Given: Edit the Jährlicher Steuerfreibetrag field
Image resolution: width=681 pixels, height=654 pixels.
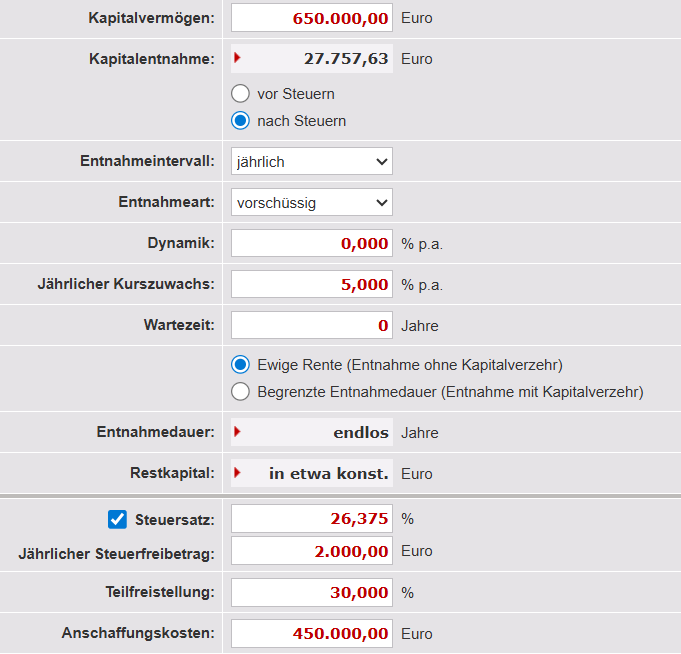Looking at the screenshot, I should click(311, 551).
